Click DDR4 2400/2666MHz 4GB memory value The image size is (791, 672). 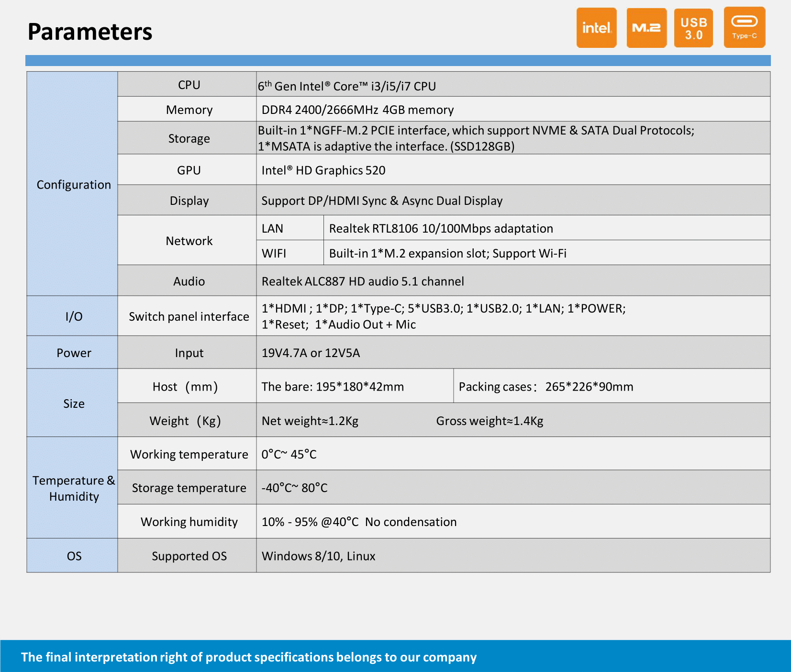(357, 110)
